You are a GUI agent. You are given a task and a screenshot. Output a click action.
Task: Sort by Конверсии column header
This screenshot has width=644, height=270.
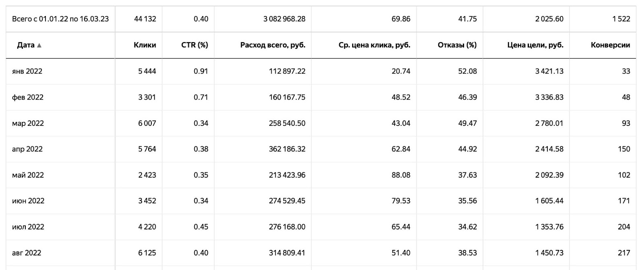(610, 45)
